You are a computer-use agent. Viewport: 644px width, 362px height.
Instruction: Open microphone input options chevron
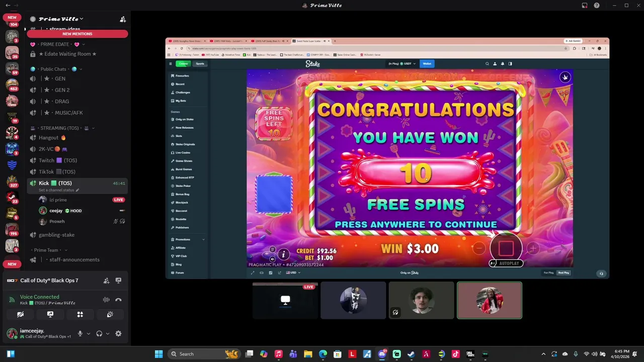(89, 333)
